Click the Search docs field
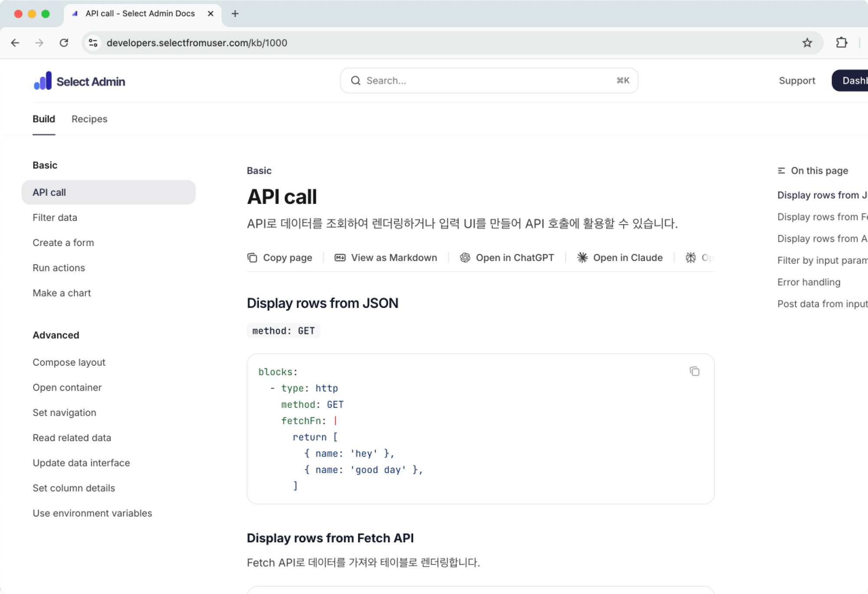This screenshot has width=868, height=594. [489, 81]
